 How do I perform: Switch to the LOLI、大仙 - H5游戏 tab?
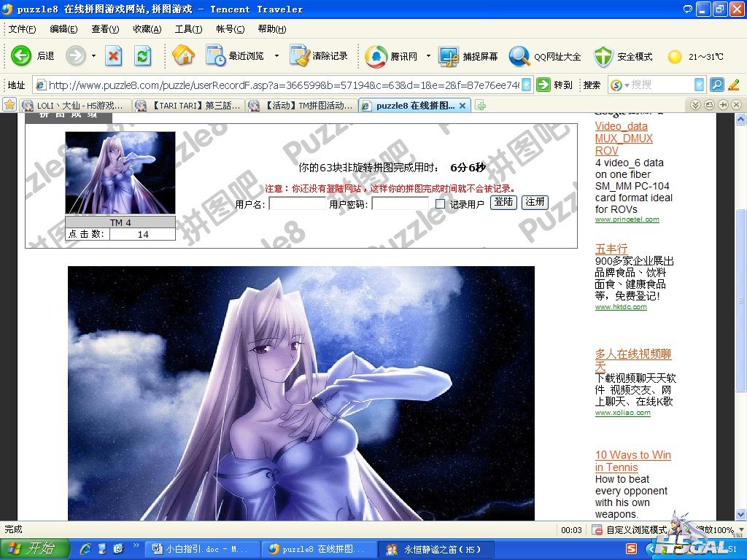75,105
